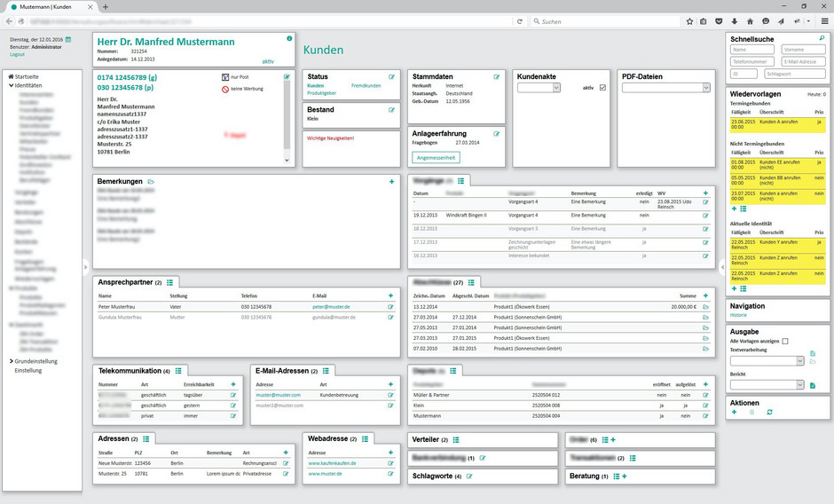The width and height of the screenshot is (834, 504).
Task: Click the Logout link
Action: tap(17, 54)
